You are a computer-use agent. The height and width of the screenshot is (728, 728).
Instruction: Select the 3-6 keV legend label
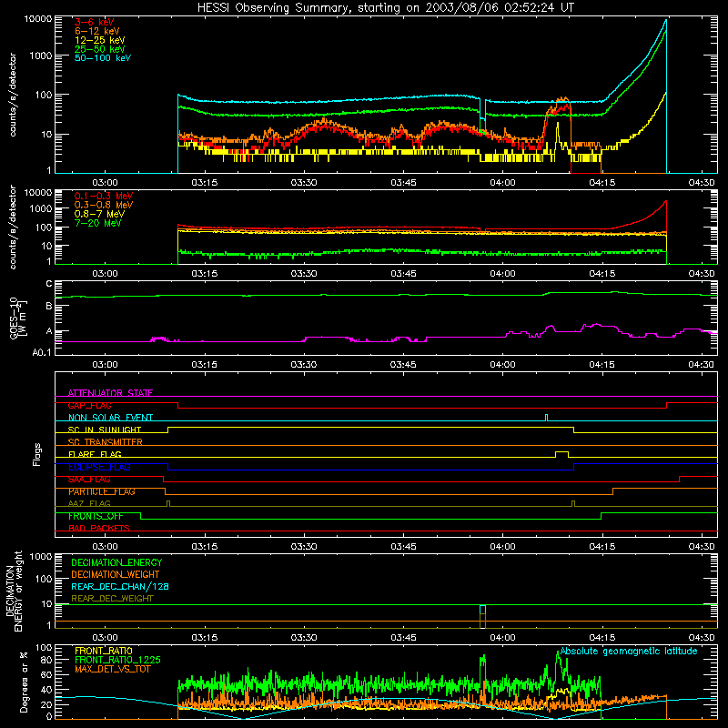tap(95, 22)
